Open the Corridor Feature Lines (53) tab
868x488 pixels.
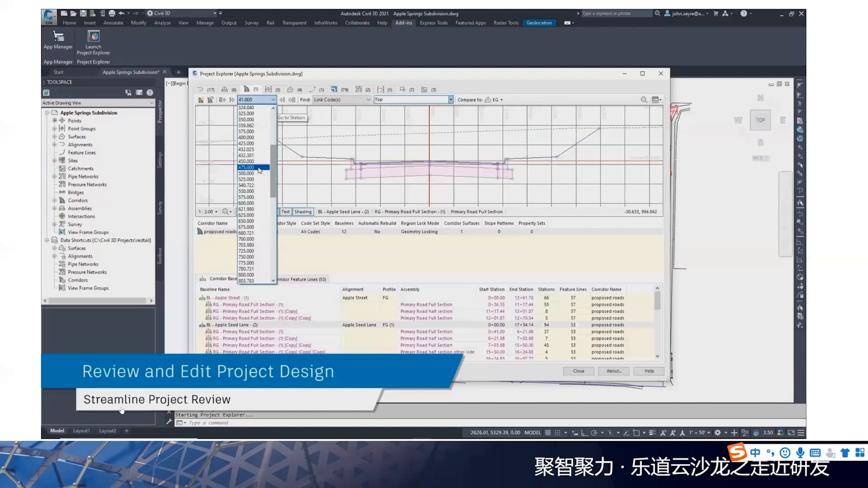tap(302, 279)
